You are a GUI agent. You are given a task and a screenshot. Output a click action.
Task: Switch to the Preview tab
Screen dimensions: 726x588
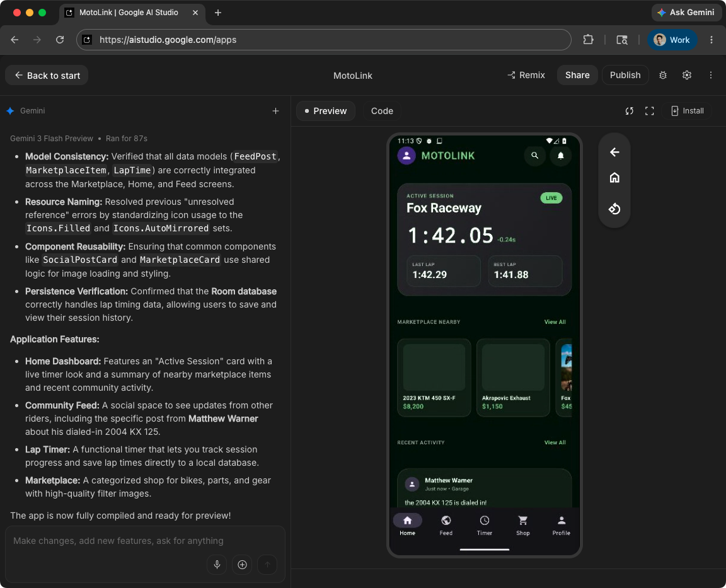[x=325, y=111]
